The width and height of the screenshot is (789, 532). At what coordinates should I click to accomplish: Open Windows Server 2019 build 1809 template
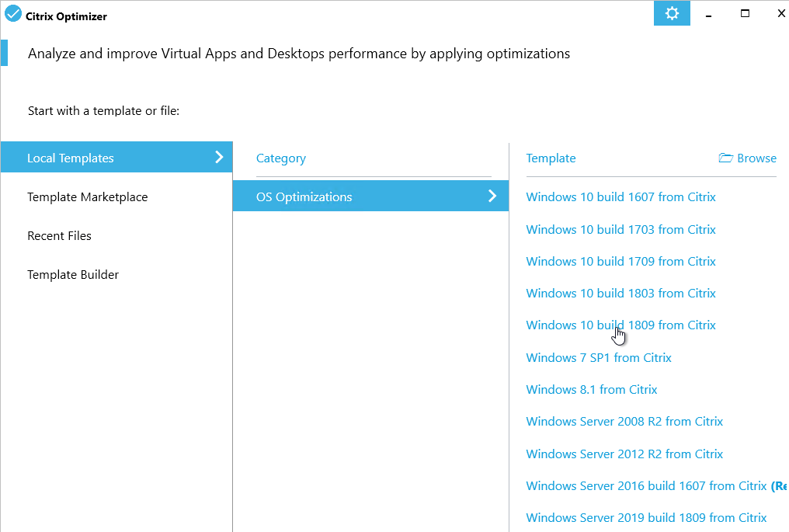point(647,517)
